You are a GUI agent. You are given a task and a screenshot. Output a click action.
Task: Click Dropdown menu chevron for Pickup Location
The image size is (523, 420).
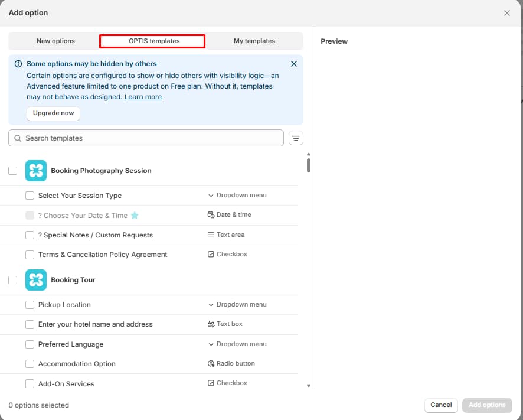(x=211, y=304)
